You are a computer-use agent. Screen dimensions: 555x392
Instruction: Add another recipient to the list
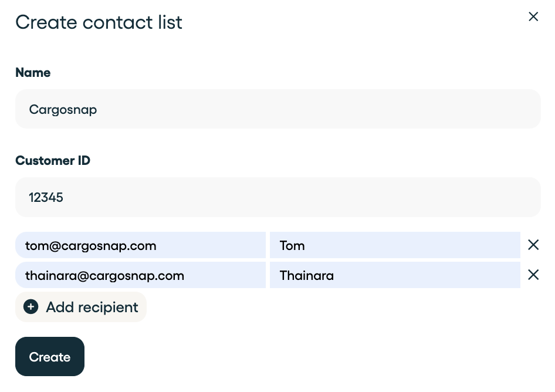[81, 307]
